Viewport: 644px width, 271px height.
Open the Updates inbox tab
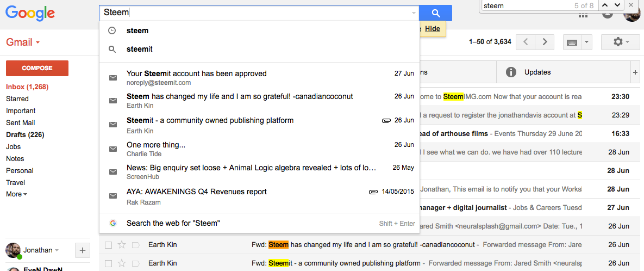pos(563,72)
